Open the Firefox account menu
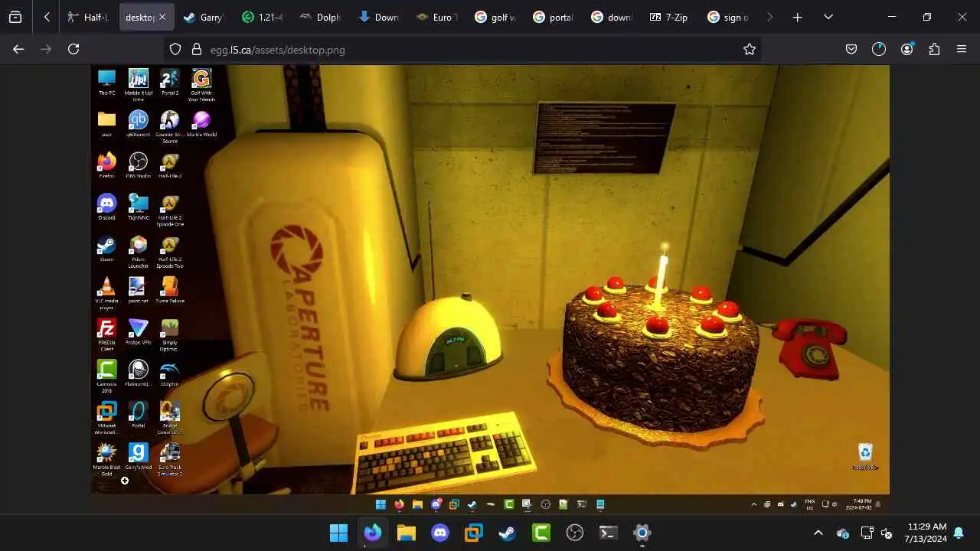Screen dimensions: 980x551 906,49
